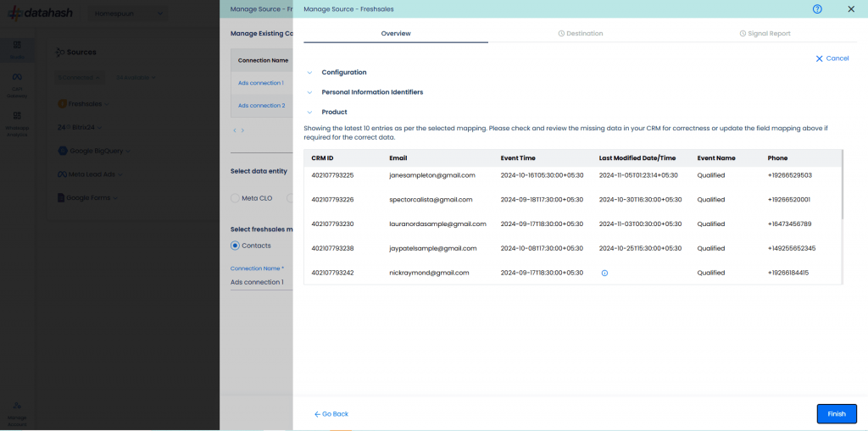Collapse the Product section
Viewport: 868px width, 431px height.
[x=310, y=113]
